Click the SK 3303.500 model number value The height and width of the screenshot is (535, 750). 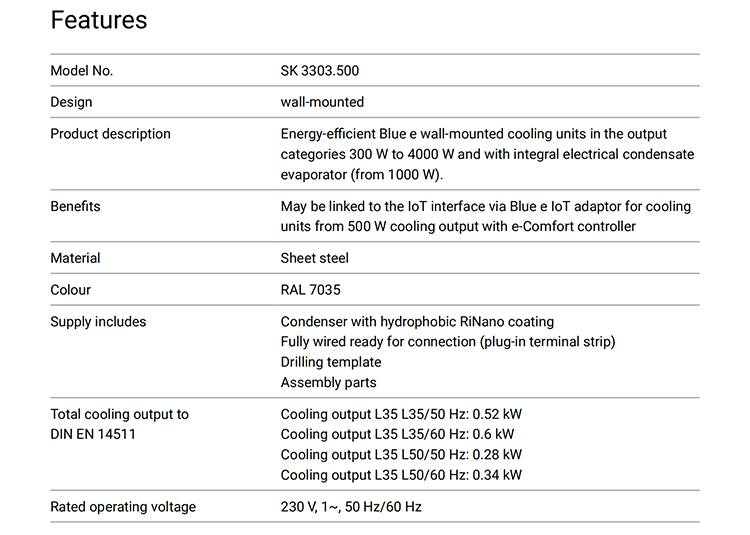pyautogui.click(x=320, y=71)
